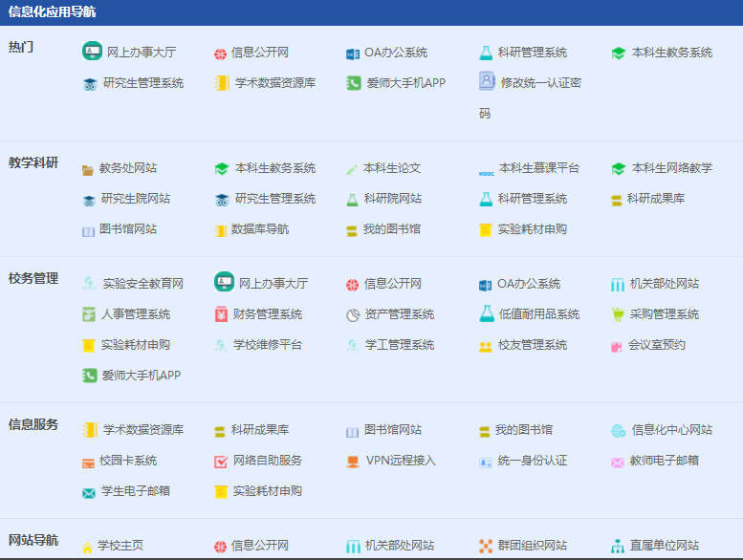Open 学工管理系统 link
743x560 pixels.
tap(400, 345)
